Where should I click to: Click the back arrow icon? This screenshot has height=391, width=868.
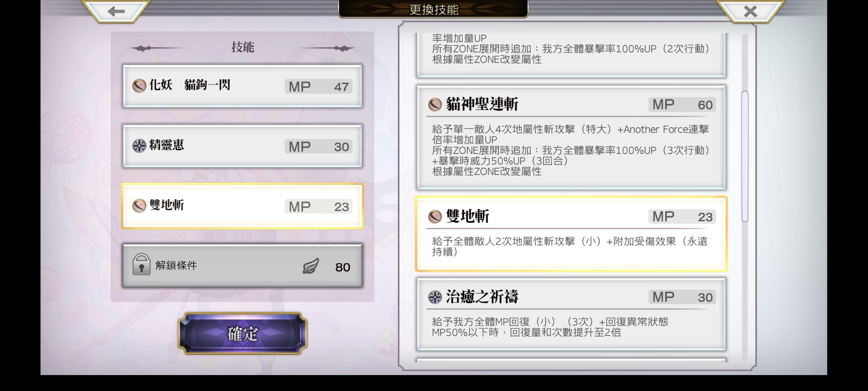pyautogui.click(x=116, y=11)
